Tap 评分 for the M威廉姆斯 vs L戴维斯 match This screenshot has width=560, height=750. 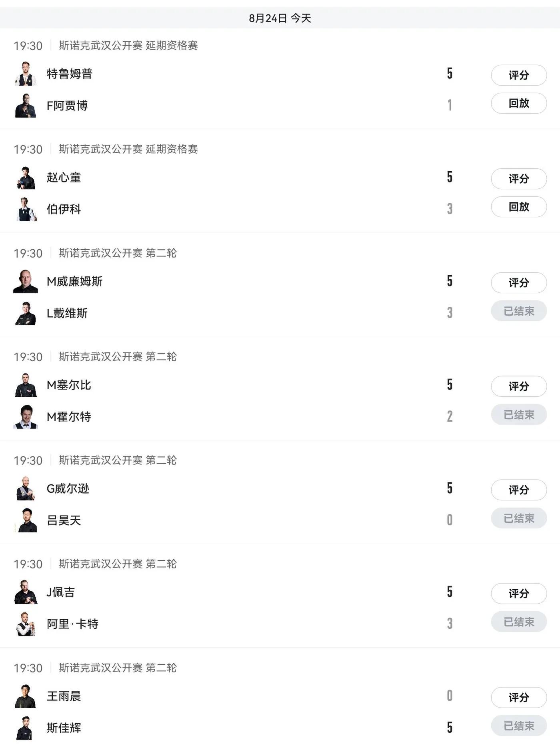click(x=519, y=283)
